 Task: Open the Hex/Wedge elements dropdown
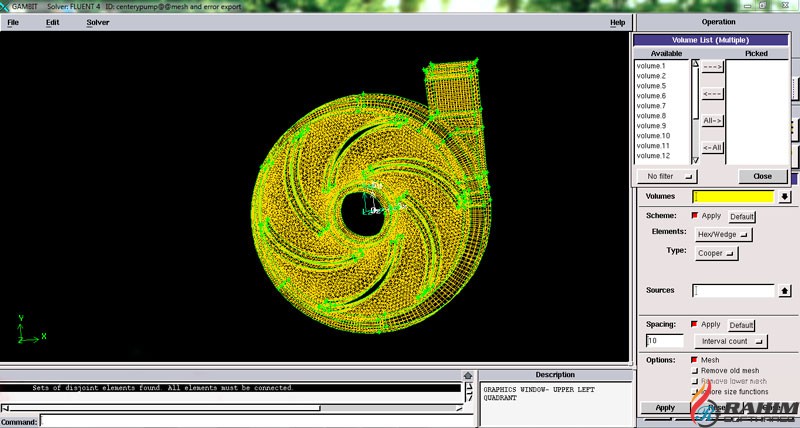click(724, 234)
